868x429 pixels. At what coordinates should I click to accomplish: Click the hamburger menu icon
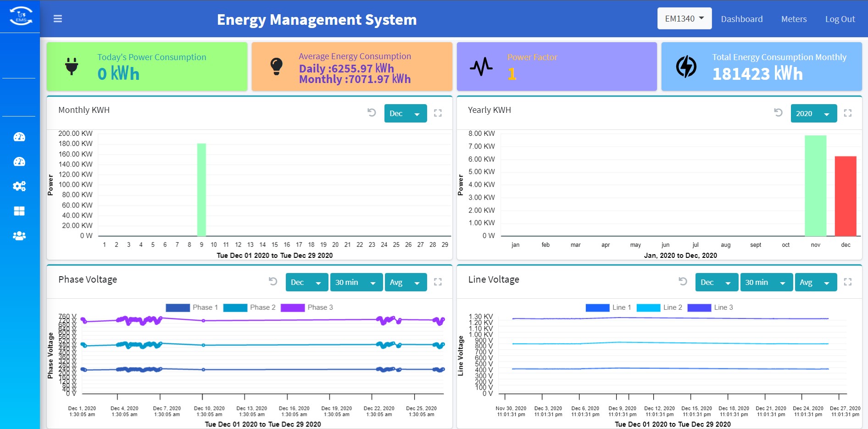coord(58,19)
